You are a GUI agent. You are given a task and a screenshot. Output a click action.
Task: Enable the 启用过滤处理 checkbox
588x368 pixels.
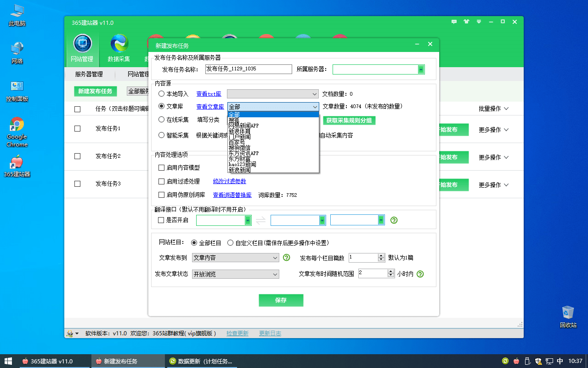[x=161, y=181]
